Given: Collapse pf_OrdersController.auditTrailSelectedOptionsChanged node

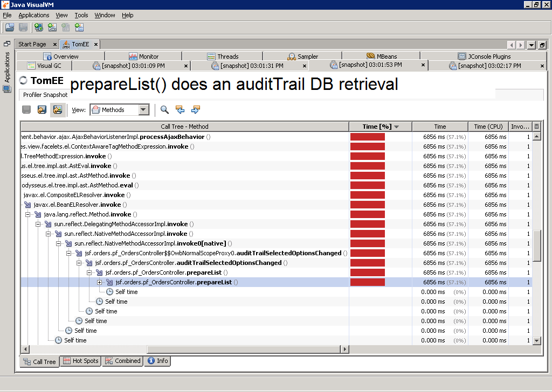Looking at the screenshot, I should click(x=79, y=263).
